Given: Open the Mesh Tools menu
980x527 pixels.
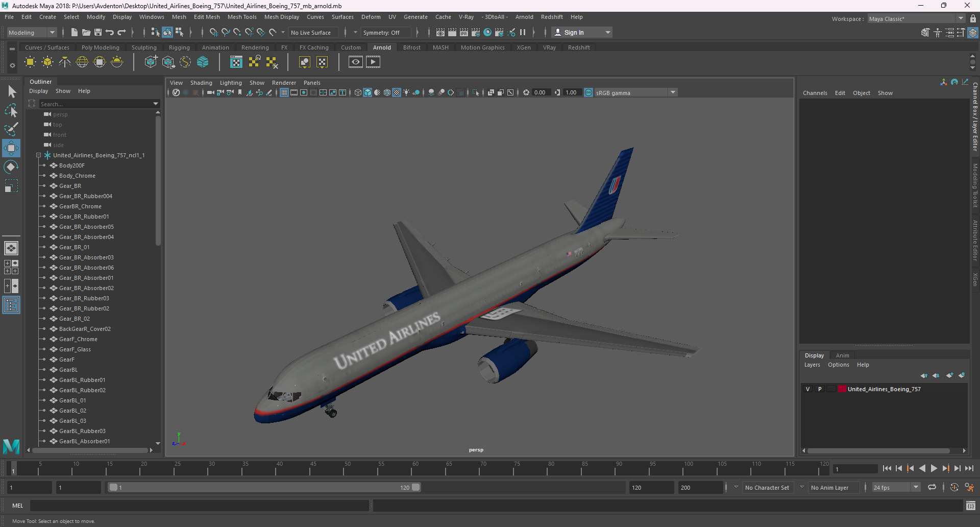Looking at the screenshot, I should tap(242, 17).
